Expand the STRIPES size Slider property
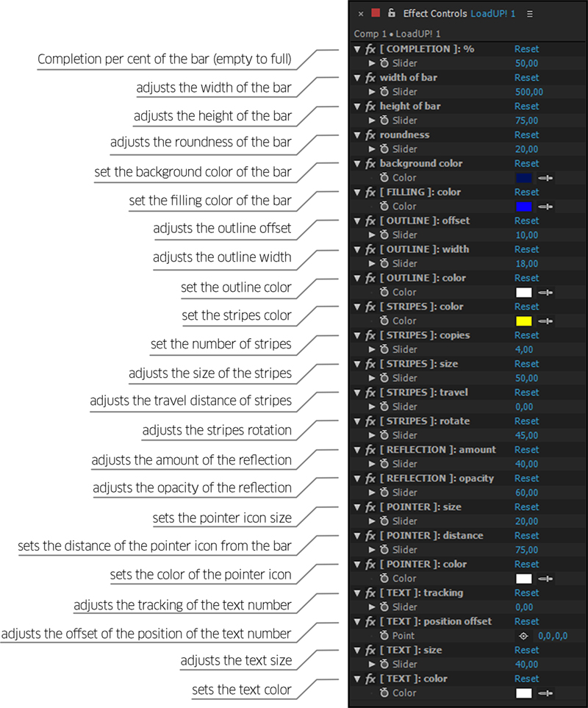This screenshot has height=708, width=588. point(372,378)
